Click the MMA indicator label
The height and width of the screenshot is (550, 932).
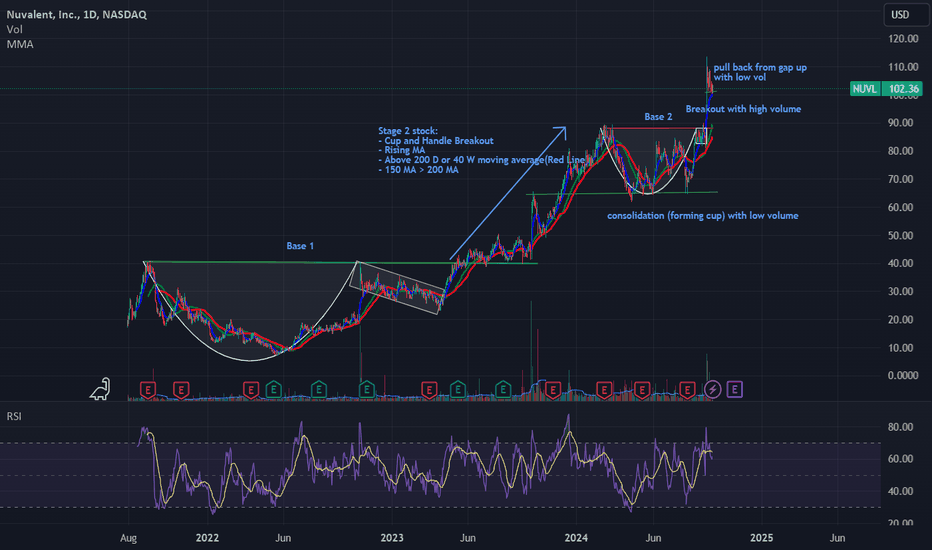(20, 44)
